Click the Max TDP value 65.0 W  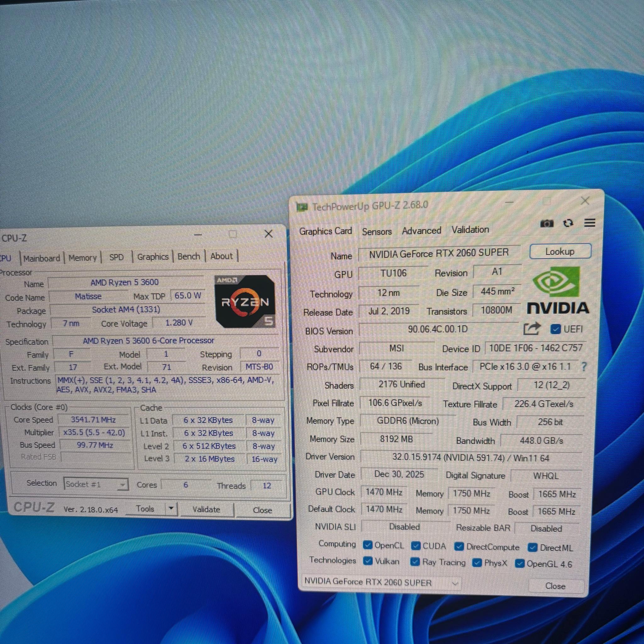[188, 295]
